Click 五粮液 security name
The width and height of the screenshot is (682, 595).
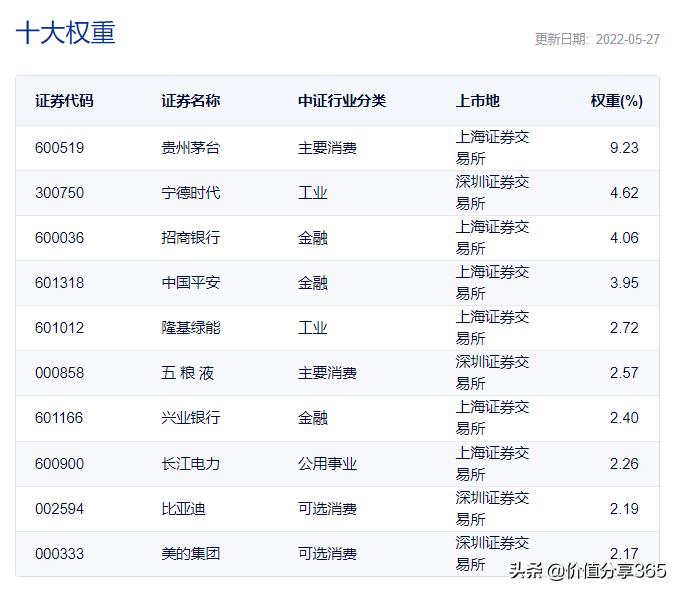pyautogui.click(x=187, y=373)
